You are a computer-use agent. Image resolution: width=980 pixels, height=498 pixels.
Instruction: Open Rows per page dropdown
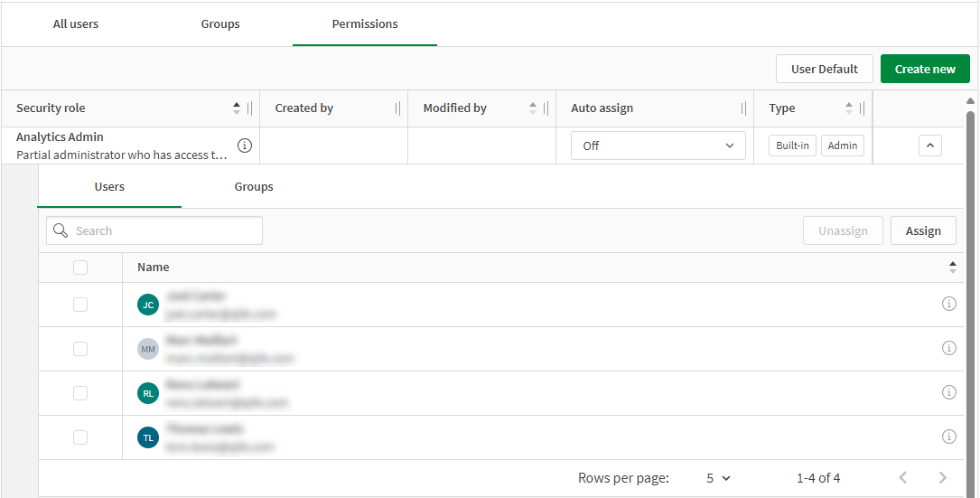[x=718, y=478]
